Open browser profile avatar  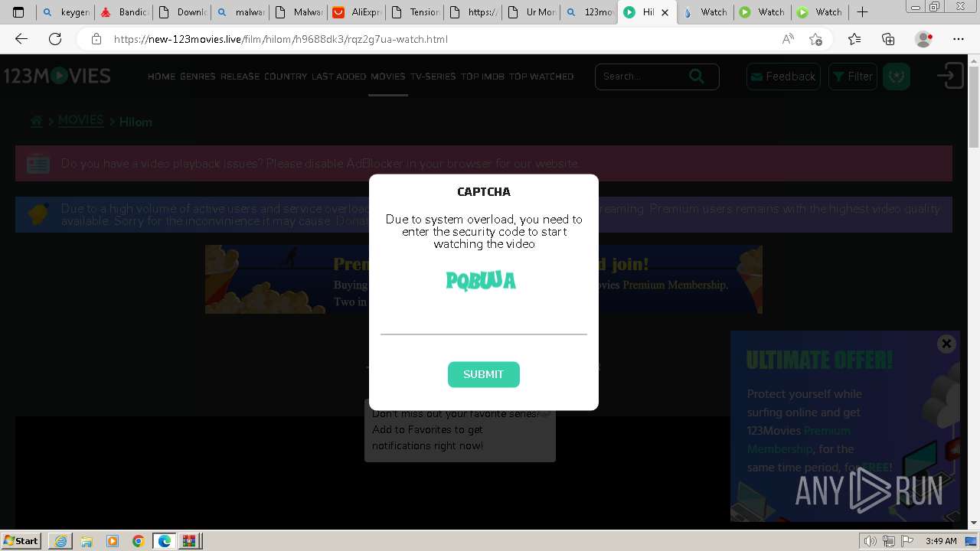click(924, 39)
